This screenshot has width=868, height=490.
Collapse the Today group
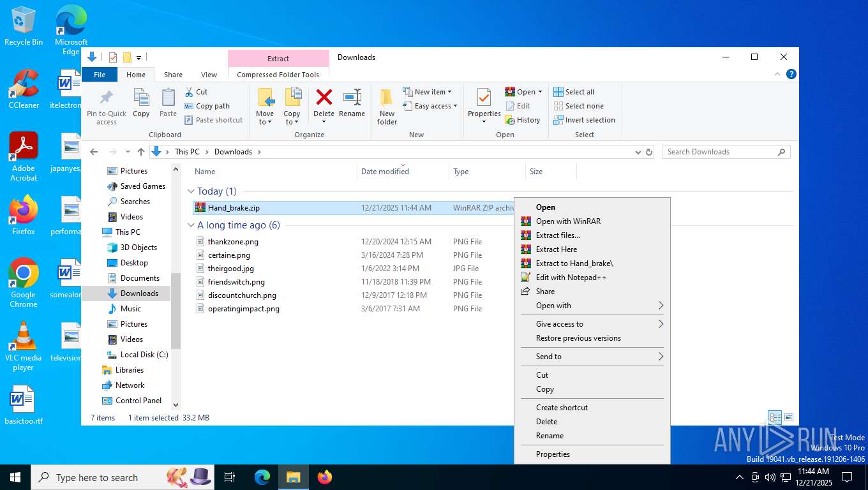click(191, 191)
